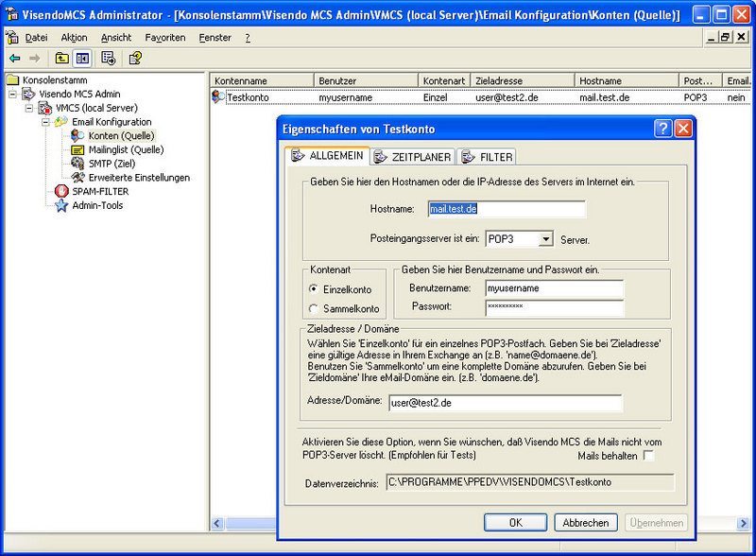The image size is (756, 556).
Task: Click the user@test2.de cell in the list
Action: pos(507,97)
